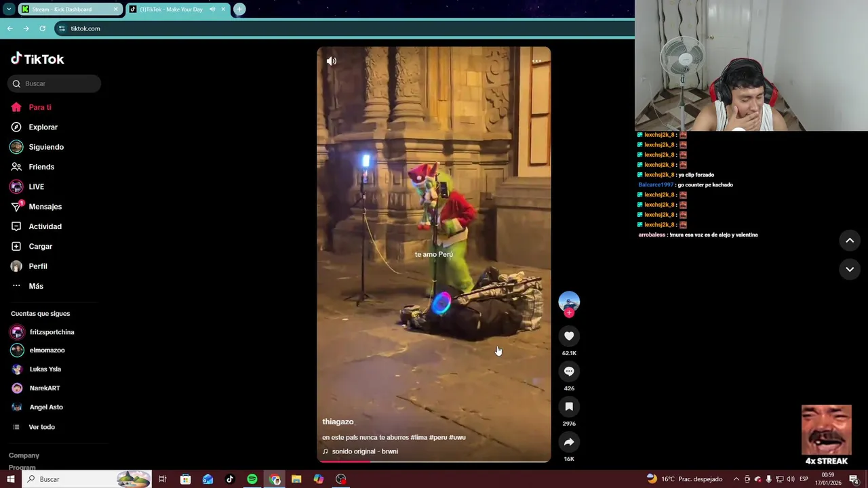Open the video three-dots options menu
This screenshot has height=488, width=868.
pyautogui.click(x=536, y=61)
